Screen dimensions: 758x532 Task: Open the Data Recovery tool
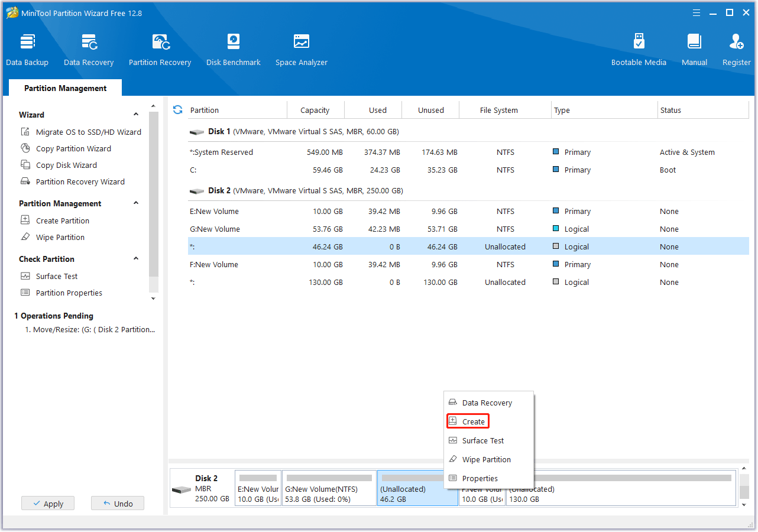click(89, 50)
